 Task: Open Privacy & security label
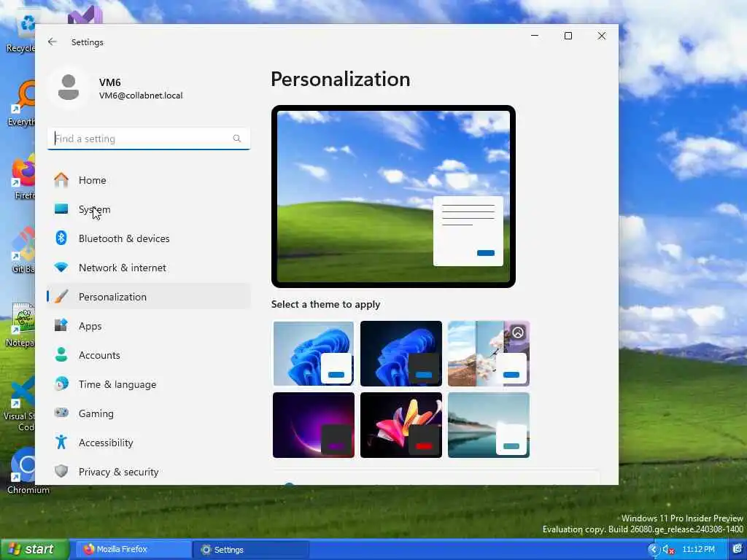[x=118, y=472]
